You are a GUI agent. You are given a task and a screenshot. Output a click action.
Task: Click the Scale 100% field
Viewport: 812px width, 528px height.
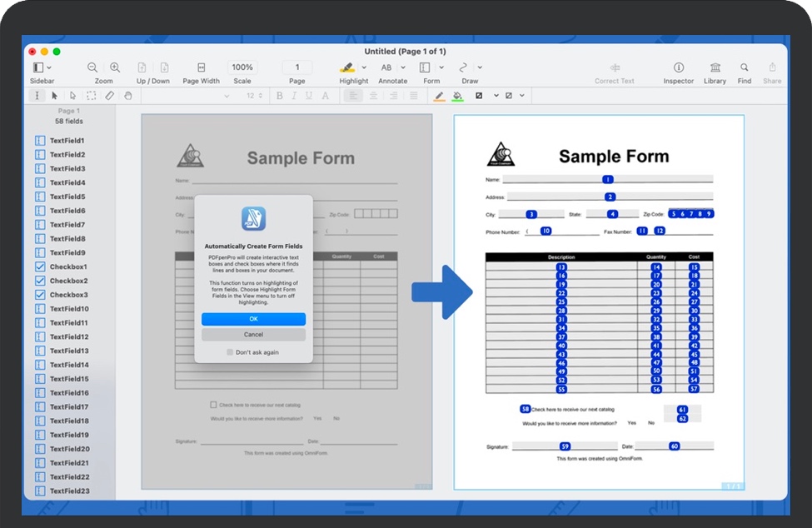242,67
